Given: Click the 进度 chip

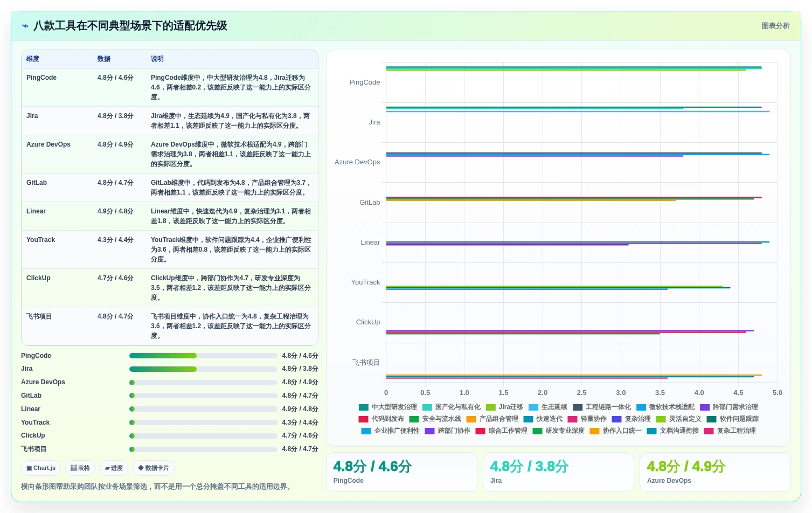Looking at the screenshot, I should (x=114, y=468).
